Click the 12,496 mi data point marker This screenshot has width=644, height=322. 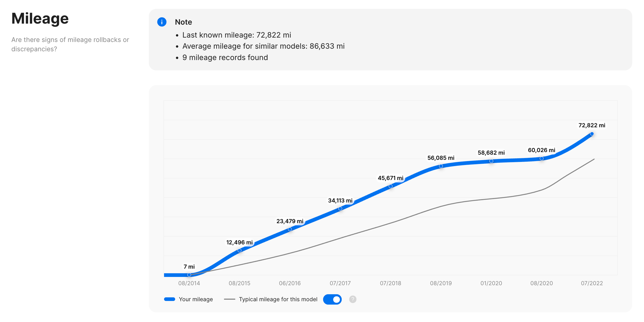coord(239,250)
